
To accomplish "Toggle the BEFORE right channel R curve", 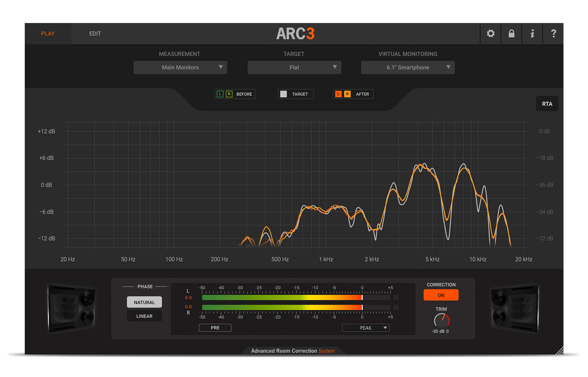I will 229,94.
